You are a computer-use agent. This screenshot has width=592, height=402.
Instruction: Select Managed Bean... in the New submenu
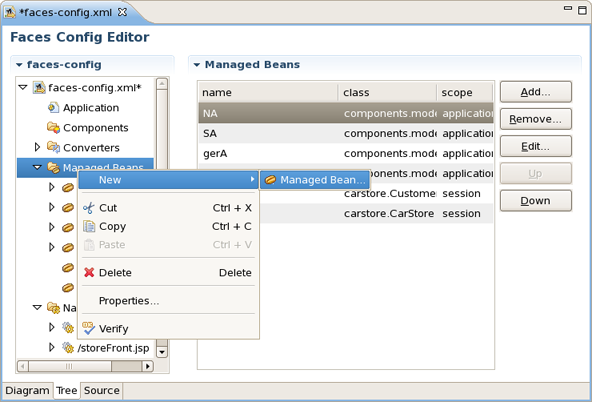[x=315, y=180]
